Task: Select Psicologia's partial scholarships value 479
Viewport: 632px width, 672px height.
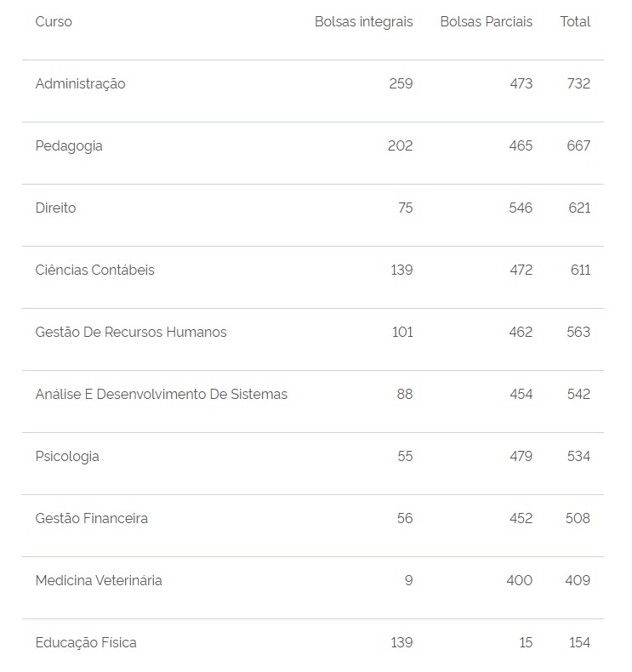Action: (x=521, y=457)
